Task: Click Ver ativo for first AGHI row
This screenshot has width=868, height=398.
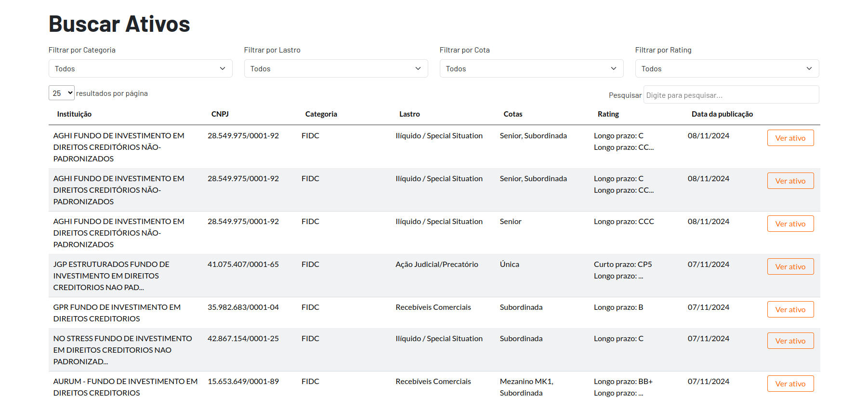Action: pos(790,138)
